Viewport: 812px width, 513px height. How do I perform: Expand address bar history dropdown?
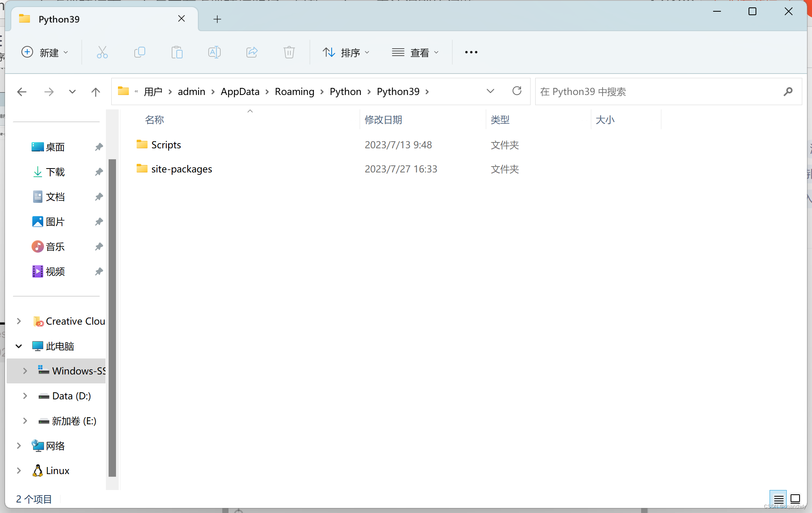pyautogui.click(x=490, y=91)
